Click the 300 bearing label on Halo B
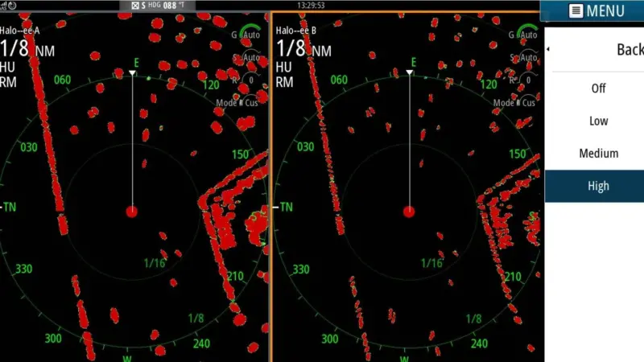 330,339
